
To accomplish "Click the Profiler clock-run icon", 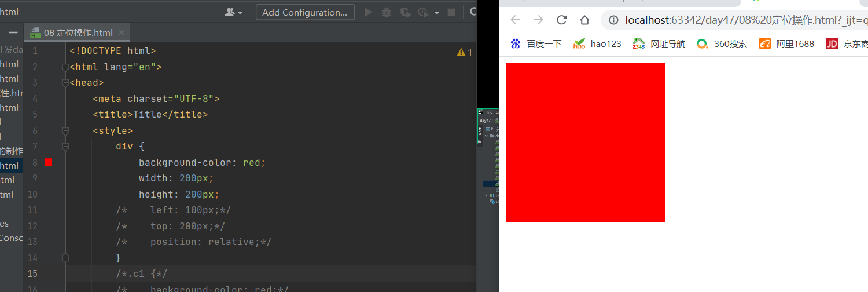I will [424, 12].
